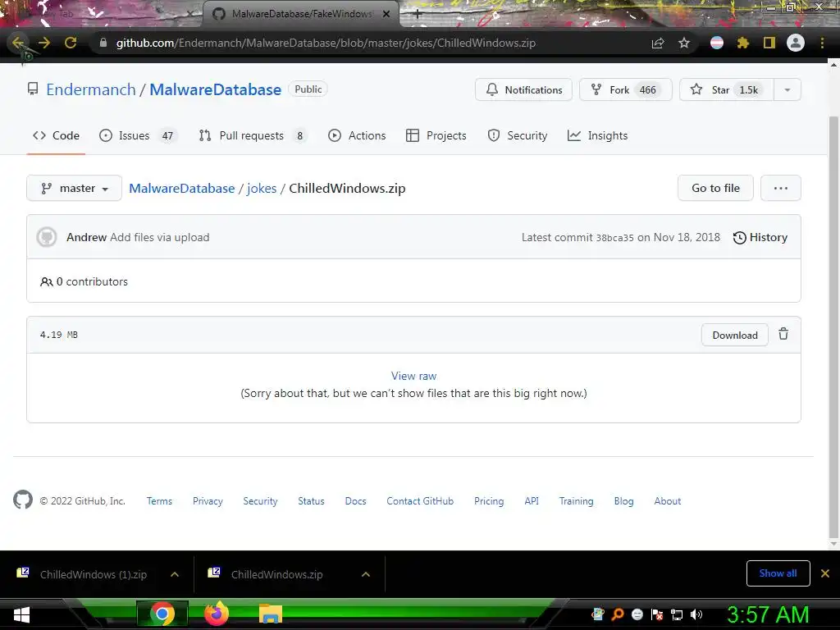
Task: Open the MalwareDatabase repo title link
Action: (216, 89)
